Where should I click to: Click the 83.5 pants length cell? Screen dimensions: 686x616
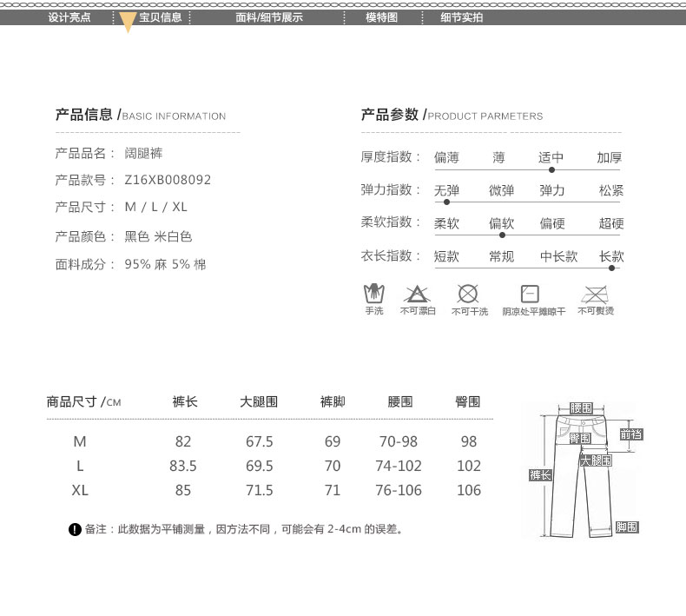183,466
